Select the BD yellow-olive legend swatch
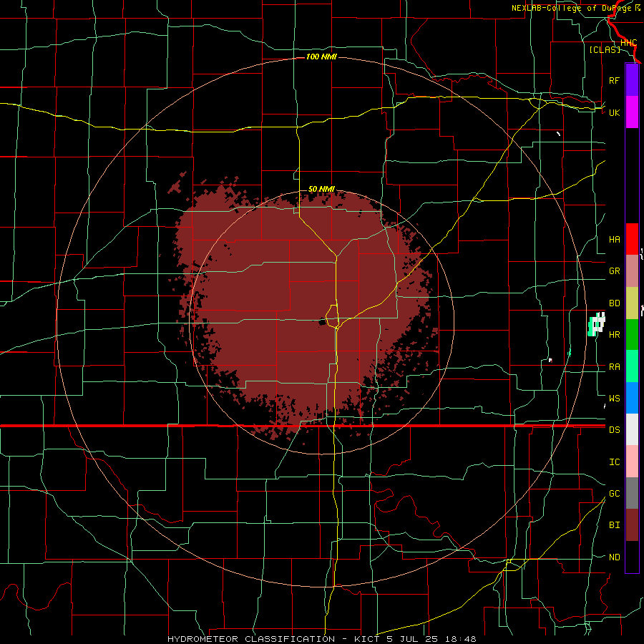This screenshot has width=644, height=644. [632, 303]
